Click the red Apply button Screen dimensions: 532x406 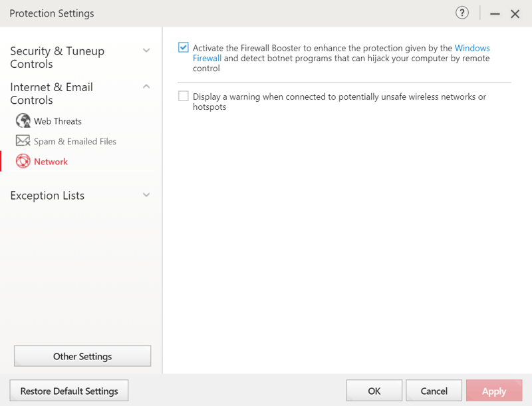tap(494, 391)
